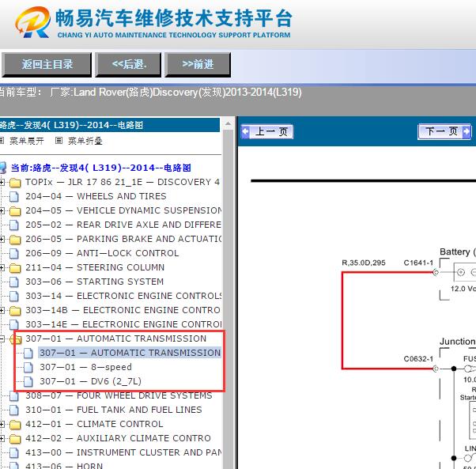
Task: Go forward with the >>前进 button
Action: click(x=198, y=65)
